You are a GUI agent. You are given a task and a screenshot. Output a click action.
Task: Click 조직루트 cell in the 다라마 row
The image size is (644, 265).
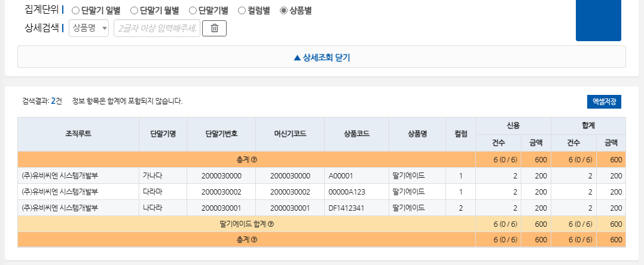(78, 192)
